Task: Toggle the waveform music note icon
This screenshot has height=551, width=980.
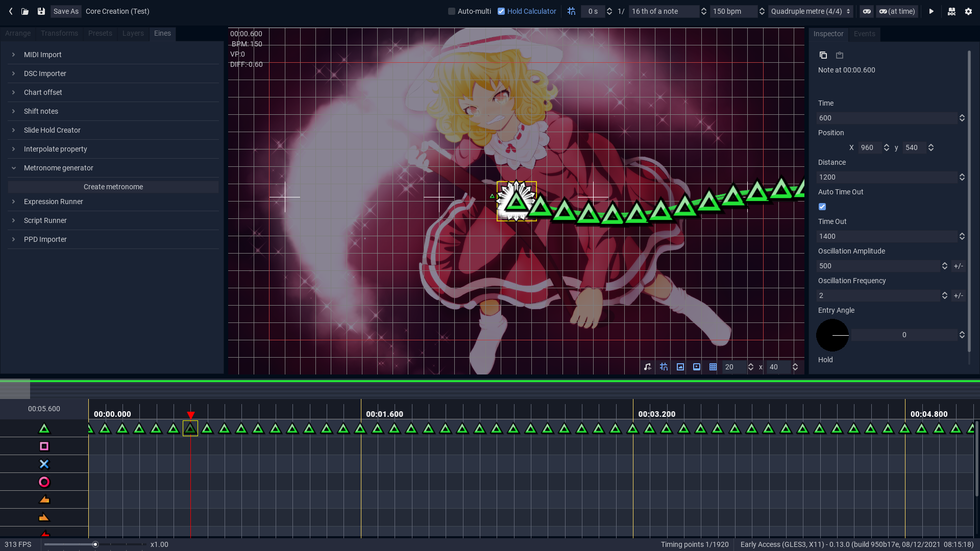Action: click(x=648, y=367)
